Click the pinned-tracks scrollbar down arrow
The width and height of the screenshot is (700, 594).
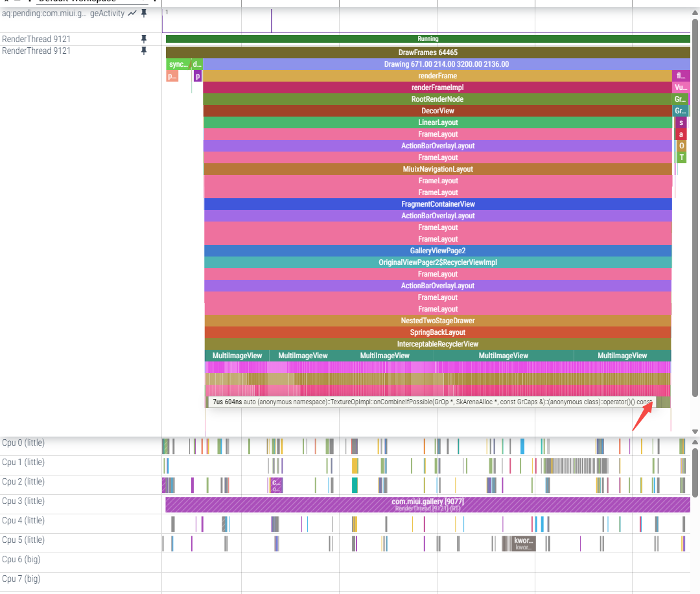click(x=695, y=431)
